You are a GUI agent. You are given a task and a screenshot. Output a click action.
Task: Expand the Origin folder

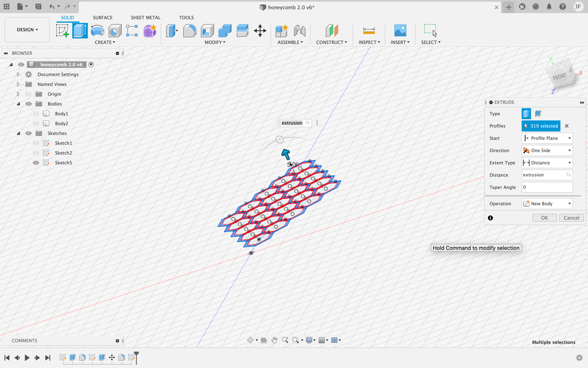[x=18, y=94]
